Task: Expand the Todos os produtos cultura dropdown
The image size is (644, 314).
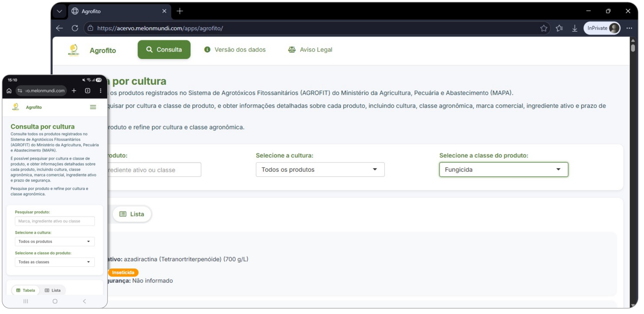Action: 320,169
